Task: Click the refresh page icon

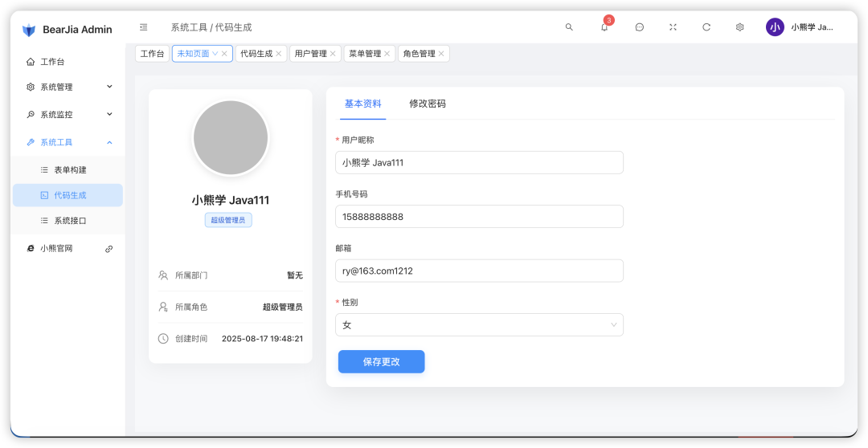Action: click(706, 27)
